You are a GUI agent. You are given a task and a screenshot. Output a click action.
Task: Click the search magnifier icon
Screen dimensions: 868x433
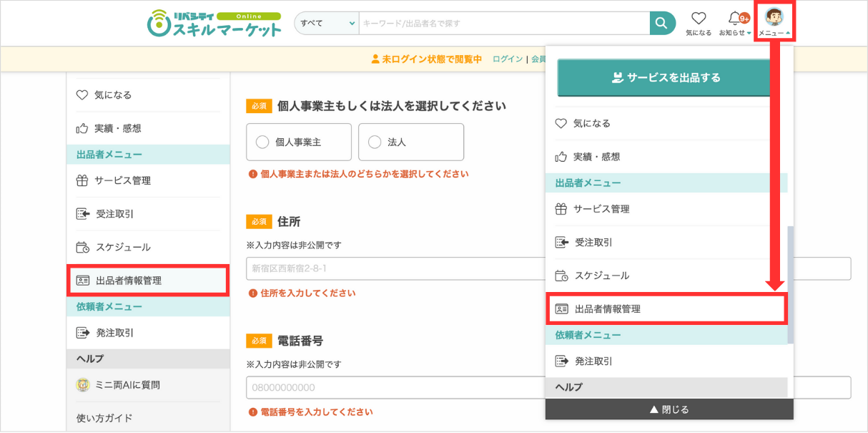[661, 22]
